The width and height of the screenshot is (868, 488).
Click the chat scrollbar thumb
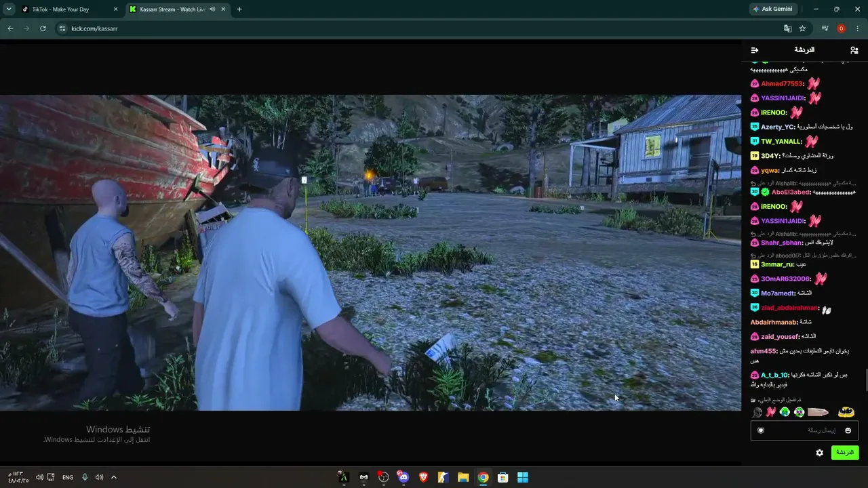coord(866,381)
